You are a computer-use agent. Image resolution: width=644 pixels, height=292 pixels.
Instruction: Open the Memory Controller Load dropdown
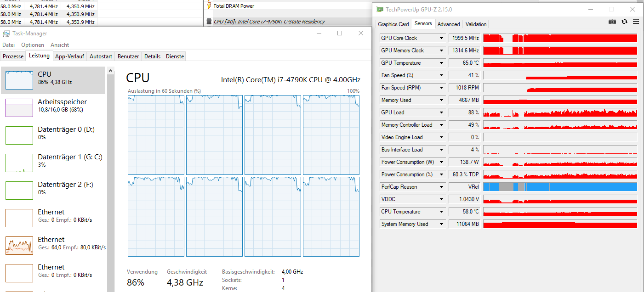441,125
